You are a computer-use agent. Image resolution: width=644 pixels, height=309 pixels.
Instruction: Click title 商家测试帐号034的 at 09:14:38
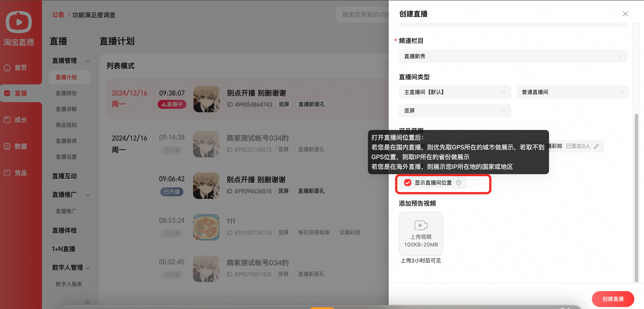click(x=258, y=138)
